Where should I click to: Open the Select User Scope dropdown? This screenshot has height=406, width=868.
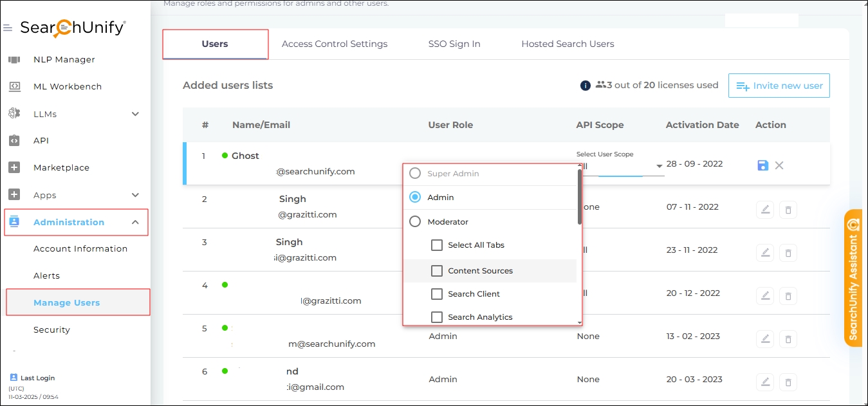coord(659,167)
